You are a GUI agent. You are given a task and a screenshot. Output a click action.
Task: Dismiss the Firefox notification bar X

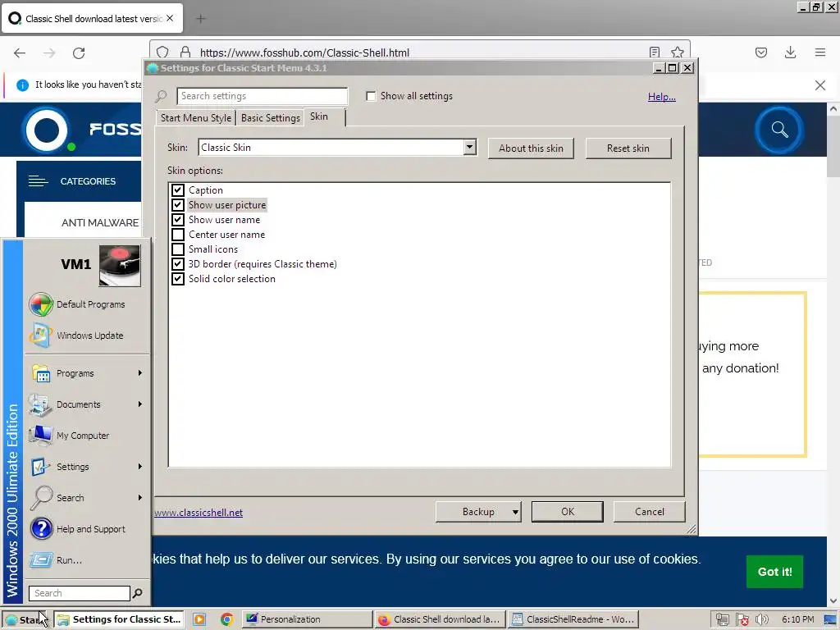(819, 85)
